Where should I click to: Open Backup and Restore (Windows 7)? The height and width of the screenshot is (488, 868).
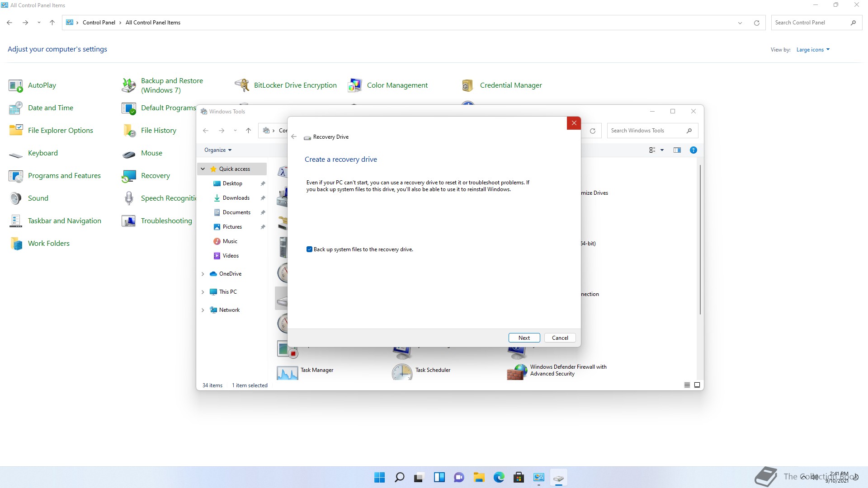(163, 85)
